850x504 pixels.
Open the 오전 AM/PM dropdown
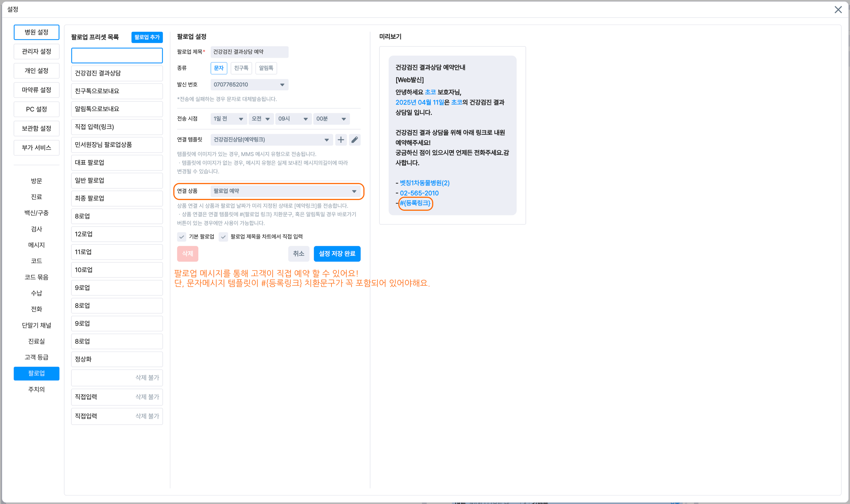[x=260, y=119]
